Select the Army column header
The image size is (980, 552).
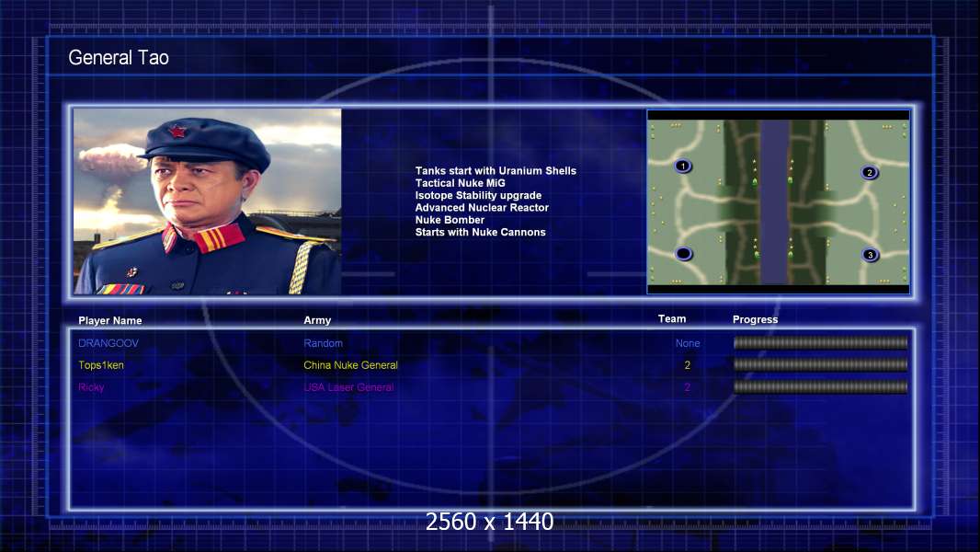point(317,320)
